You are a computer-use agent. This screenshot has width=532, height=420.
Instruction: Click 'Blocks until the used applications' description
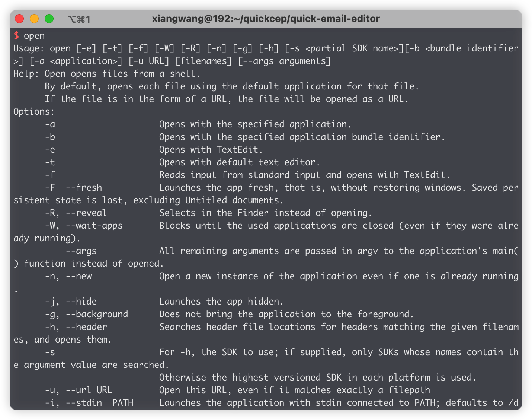339,226
